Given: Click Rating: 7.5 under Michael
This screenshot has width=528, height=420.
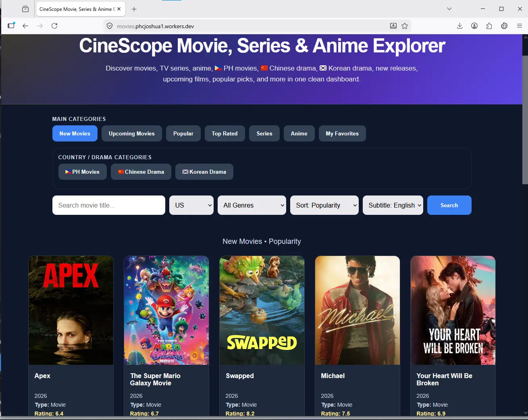Looking at the screenshot, I should [336, 414].
